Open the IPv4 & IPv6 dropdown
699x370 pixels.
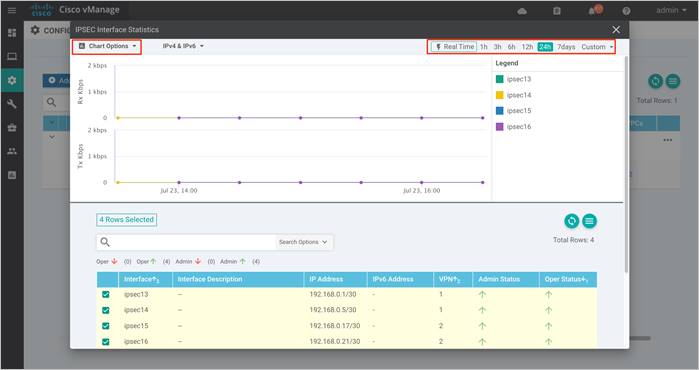coord(183,46)
